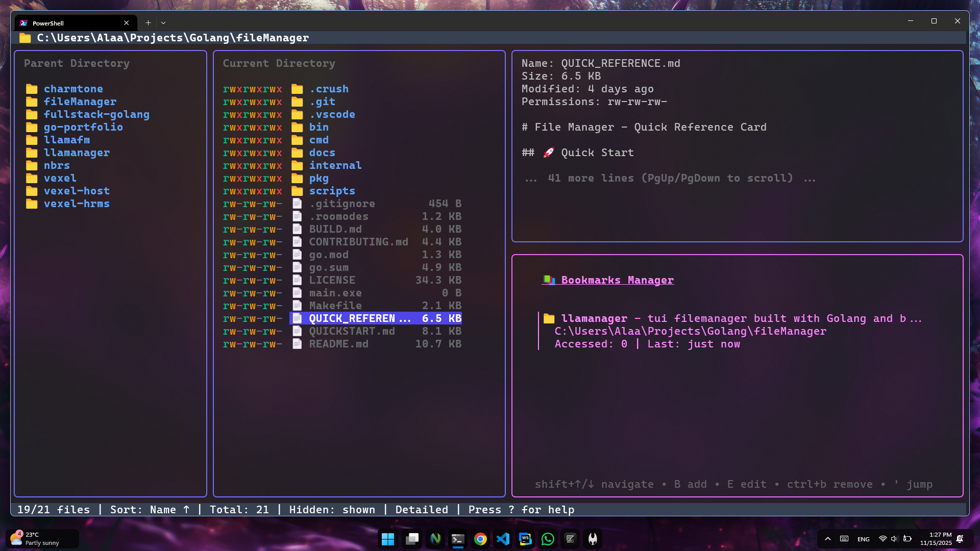The image size is (980, 551).
Task: Click the Bookmarks Manager heading link
Action: [x=617, y=280]
